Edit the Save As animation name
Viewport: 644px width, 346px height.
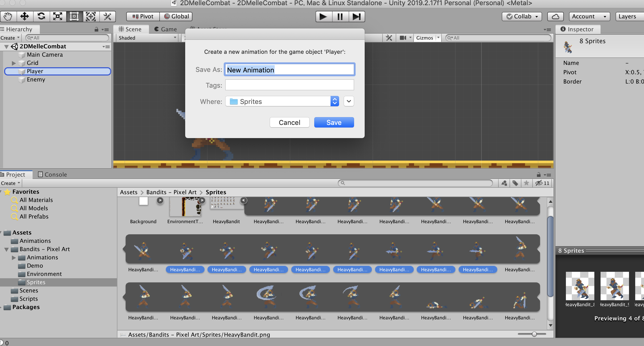(x=289, y=70)
